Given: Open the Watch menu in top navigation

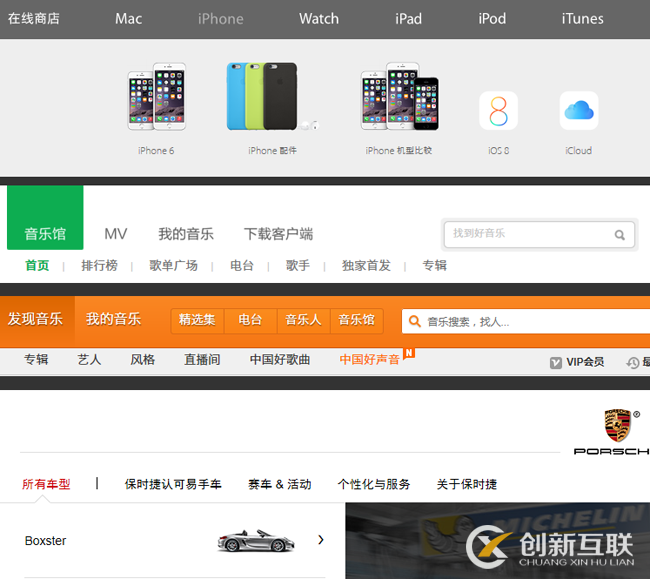Looking at the screenshot, I should click(x=319, y=18).
